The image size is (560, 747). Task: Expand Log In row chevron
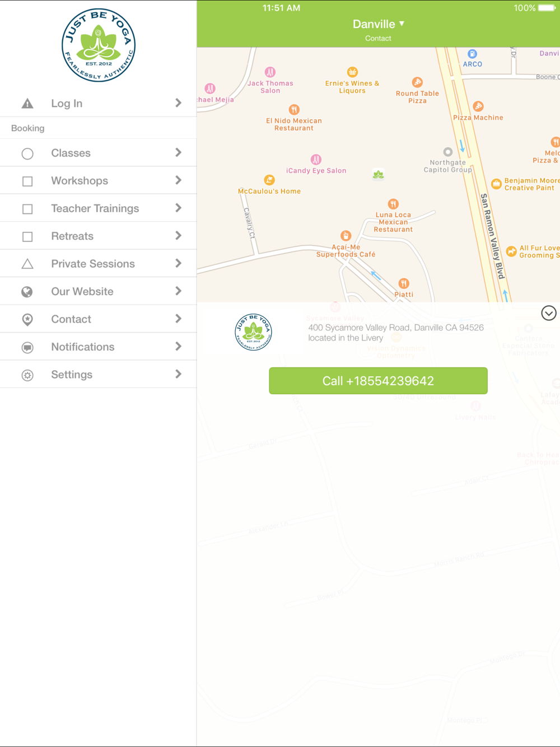coord(178,103)
